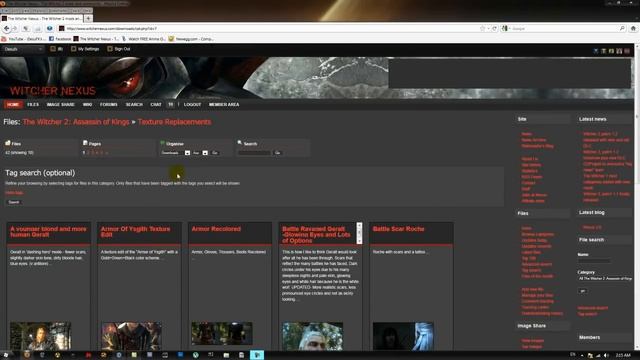Open The Witcher Nexus bookmark
This screenshot has height=360, width=640.
click(96, 39)
